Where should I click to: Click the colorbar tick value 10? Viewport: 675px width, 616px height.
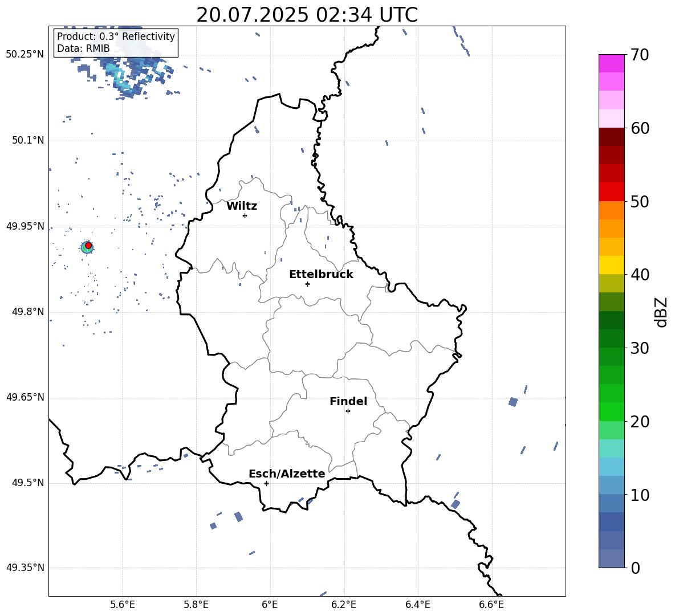(640, 495)
